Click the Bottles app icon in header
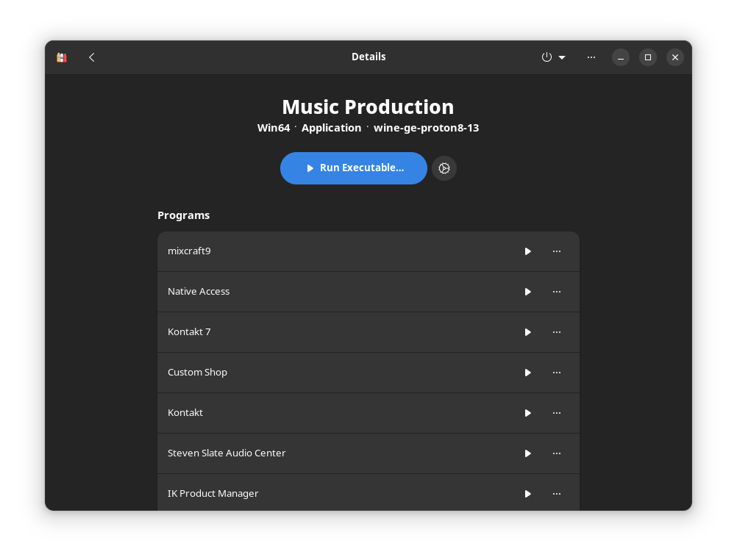Image resolution: width=737 pixels, height=560 pixels. click(62, 57)
